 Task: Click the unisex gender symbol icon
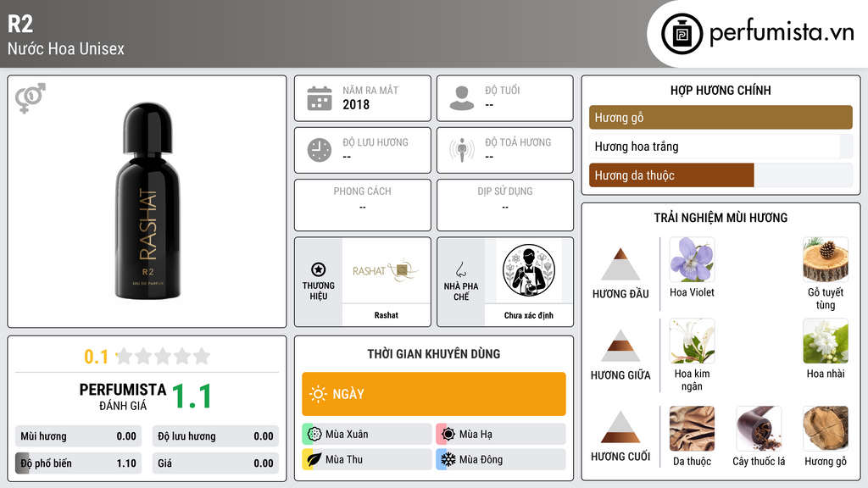point(30,98)
